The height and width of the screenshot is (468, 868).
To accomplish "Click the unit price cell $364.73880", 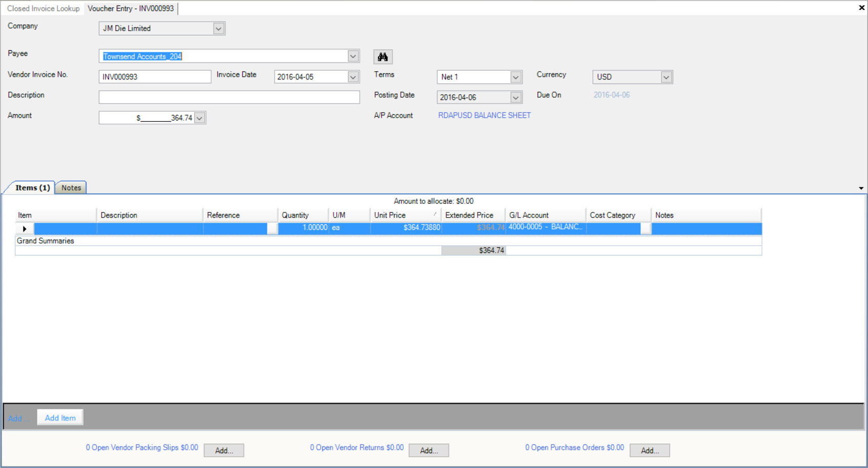I will (406, 228).
